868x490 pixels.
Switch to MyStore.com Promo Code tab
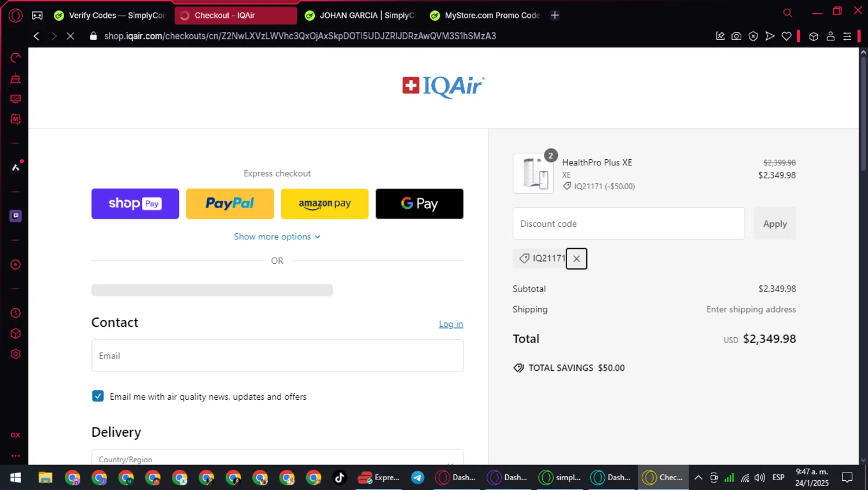click(486, 16)
